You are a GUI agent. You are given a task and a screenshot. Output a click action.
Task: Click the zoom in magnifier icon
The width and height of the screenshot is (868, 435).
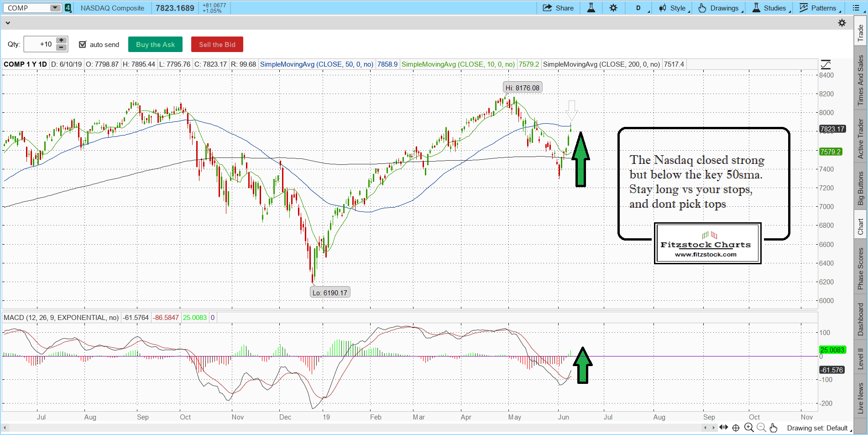click(x=749, y=428)
